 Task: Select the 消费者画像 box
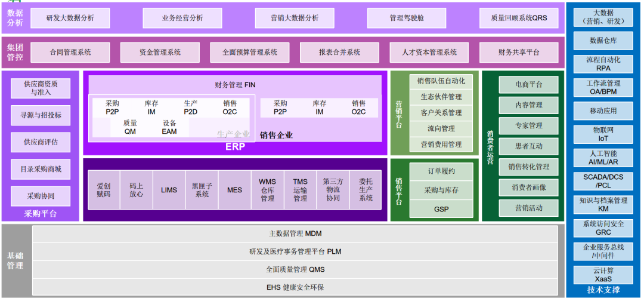coord(528,188)
